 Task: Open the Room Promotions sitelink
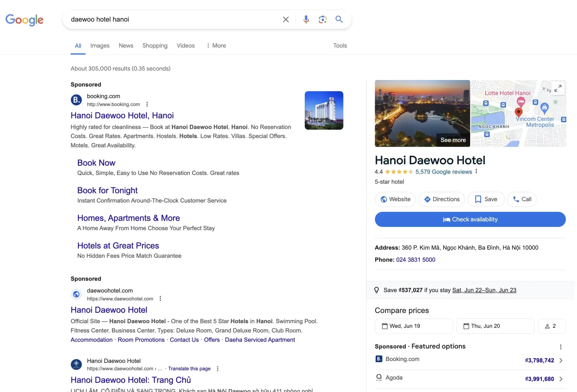click(x=141, y=340)
